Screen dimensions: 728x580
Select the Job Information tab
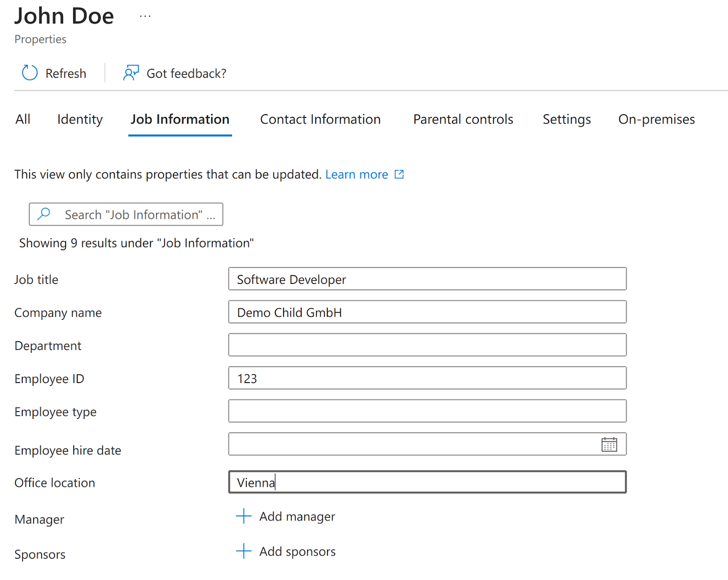[180, 119]
